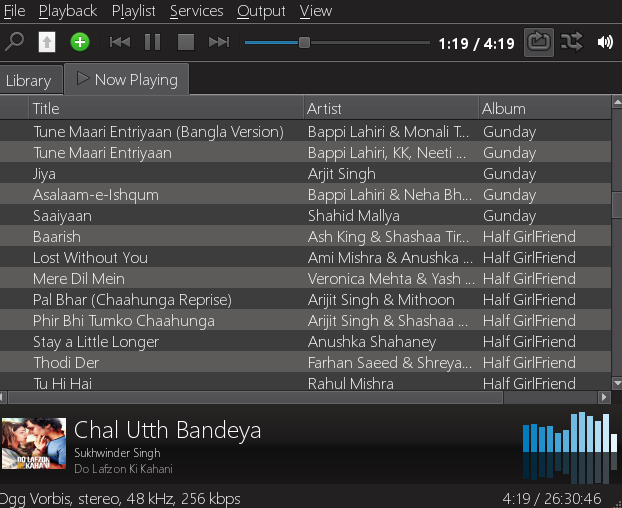622x508 pixels.
Task: Select the song Tu Hi Hai
Action: click(x=305, y=382)
